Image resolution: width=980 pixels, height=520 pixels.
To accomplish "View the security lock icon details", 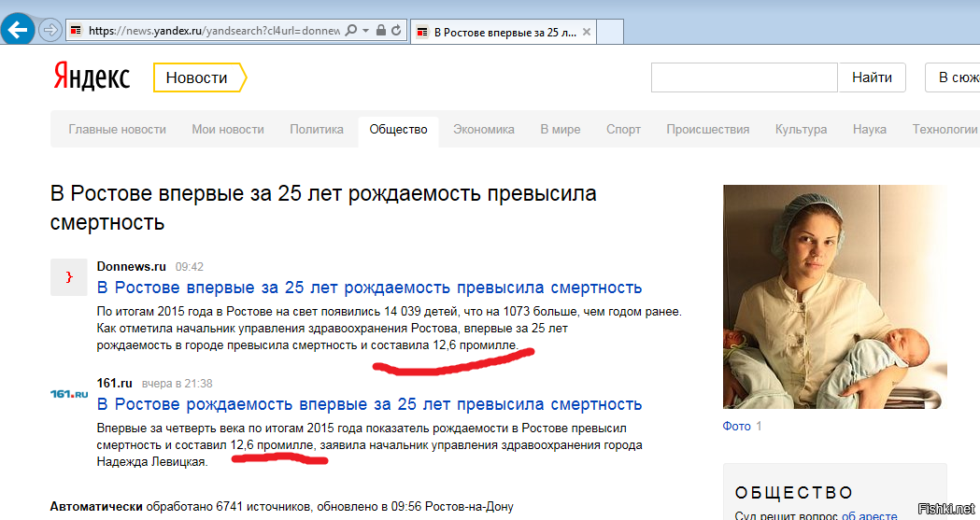I will pos(380,30).
